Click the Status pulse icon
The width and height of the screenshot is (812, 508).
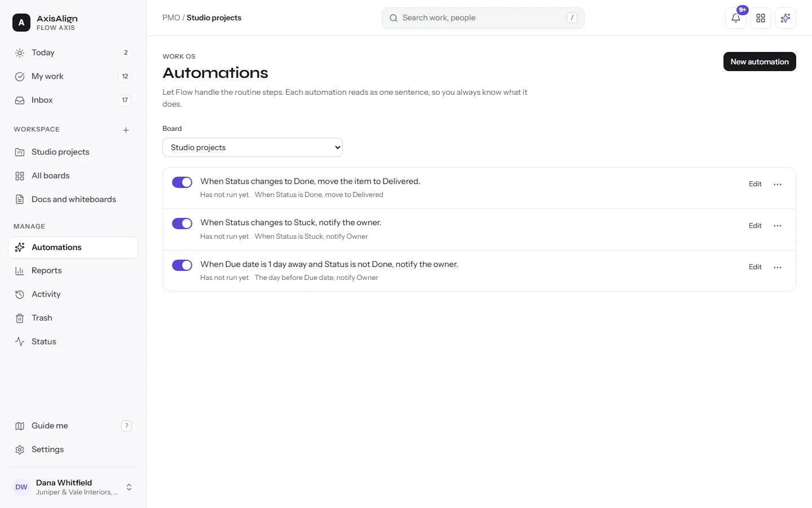[20, 342]
